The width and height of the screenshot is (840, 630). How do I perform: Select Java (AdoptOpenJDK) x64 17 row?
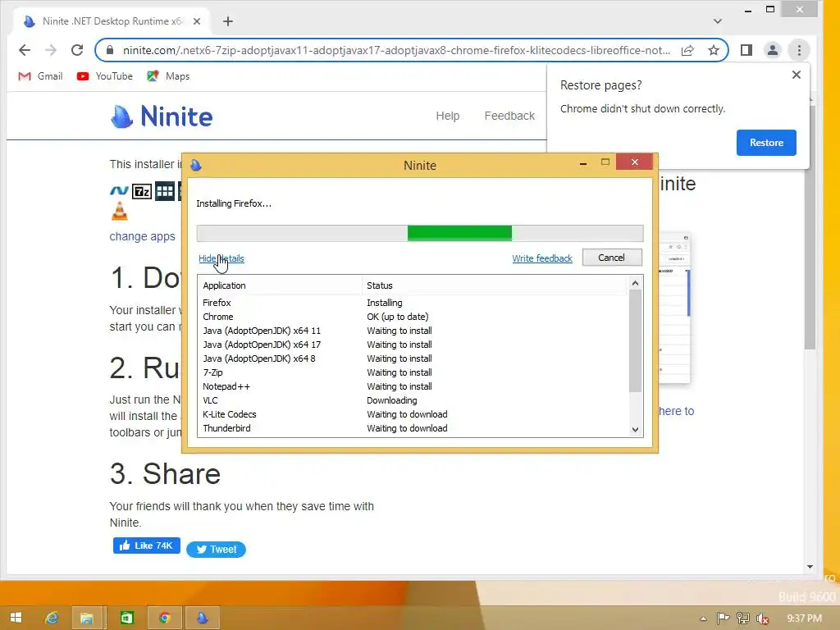click(x=413, y=345)
